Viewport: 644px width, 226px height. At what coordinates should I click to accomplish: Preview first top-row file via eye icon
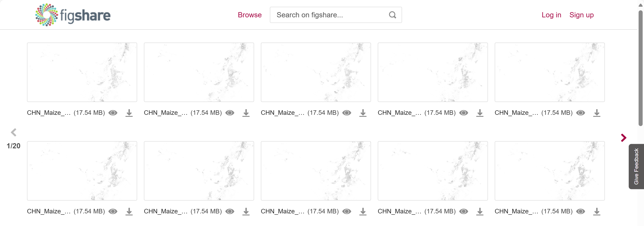(113, 113)
